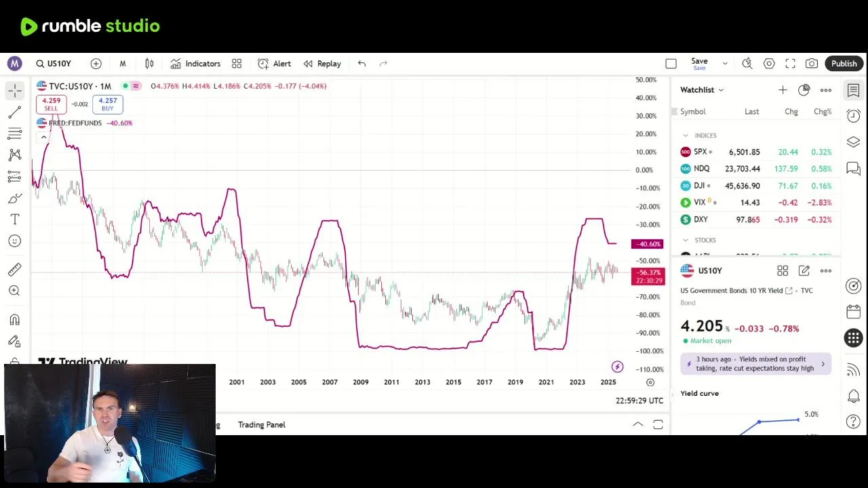868x488 pixels.
Task: Open the emoji icons tool
Action: (x=15, y=241)
